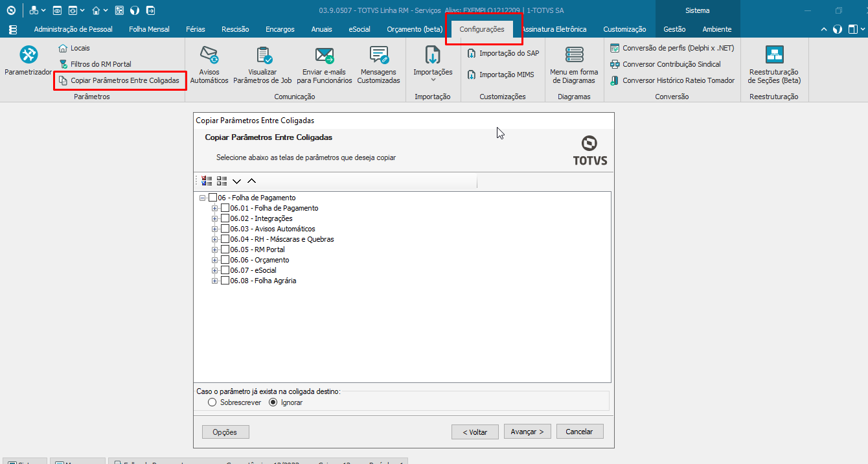Expand the 06.01 - Folha de Pagamento node

click(x=215, y=208)
